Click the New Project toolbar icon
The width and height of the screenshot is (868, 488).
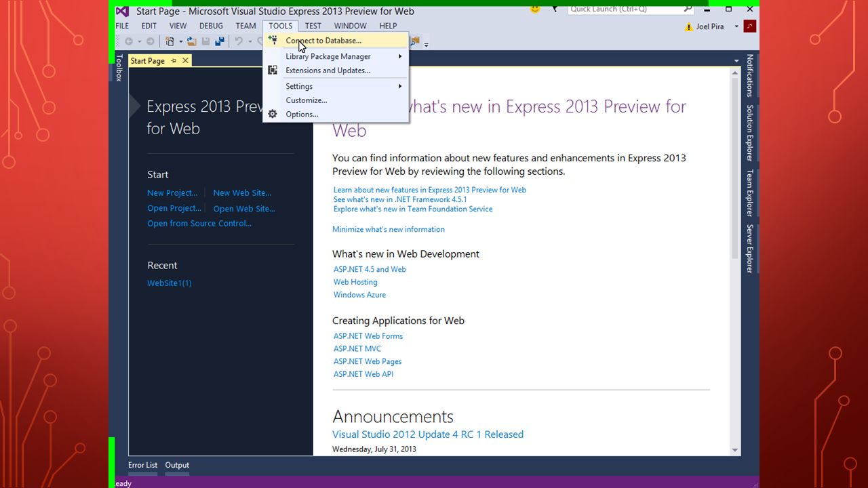170,41
